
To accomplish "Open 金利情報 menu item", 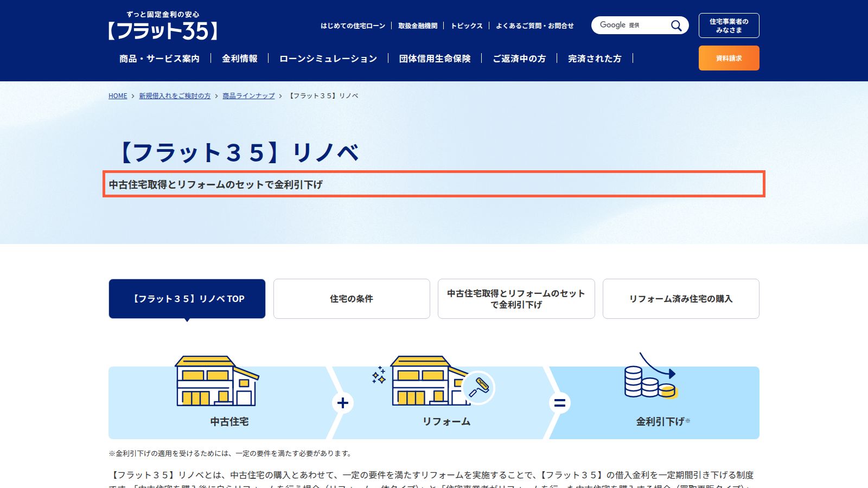I will pos(240,59).
